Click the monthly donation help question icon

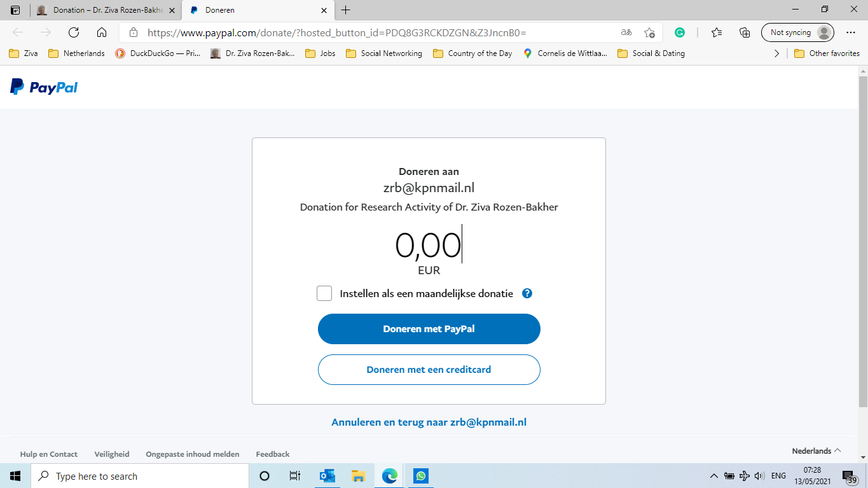coord(527,293)
